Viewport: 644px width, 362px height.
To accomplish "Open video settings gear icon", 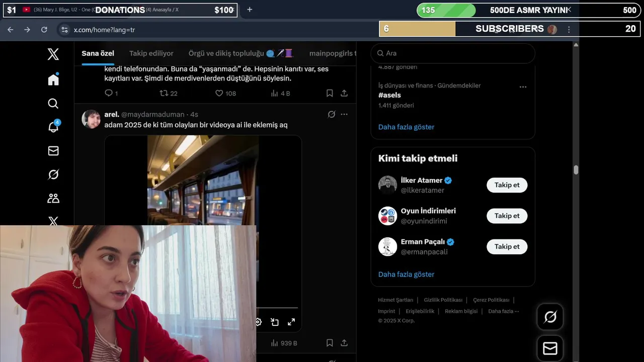I will point(258,322).
